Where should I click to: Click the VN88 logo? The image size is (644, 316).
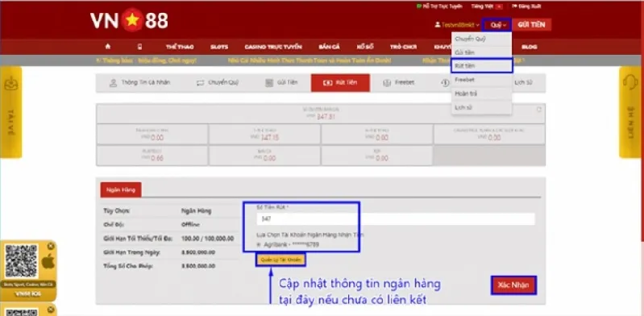coord(130,20)
